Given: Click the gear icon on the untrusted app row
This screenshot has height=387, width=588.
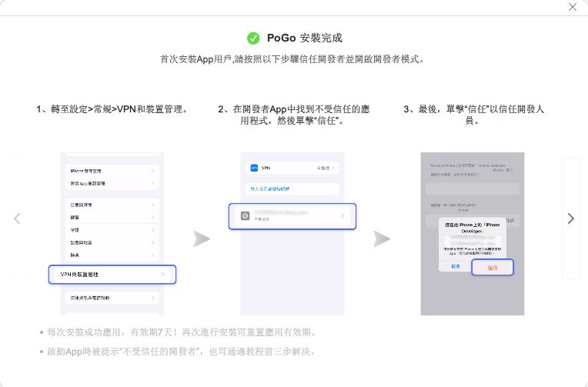Looking at the screenshot, I should pos(244,217).
